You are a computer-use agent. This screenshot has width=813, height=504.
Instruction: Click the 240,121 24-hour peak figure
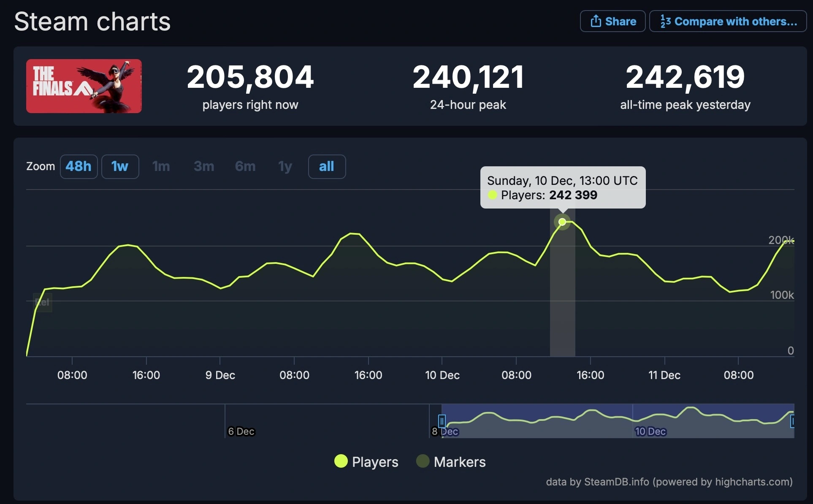468,77
